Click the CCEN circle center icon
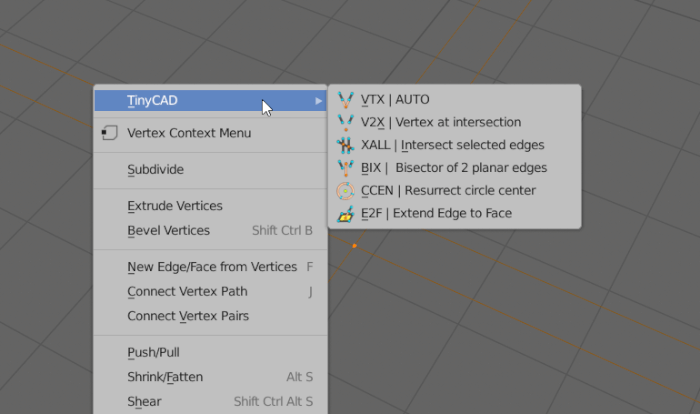Image resolution: width=700 pixels, height=414 pixels. coord(346,191)
